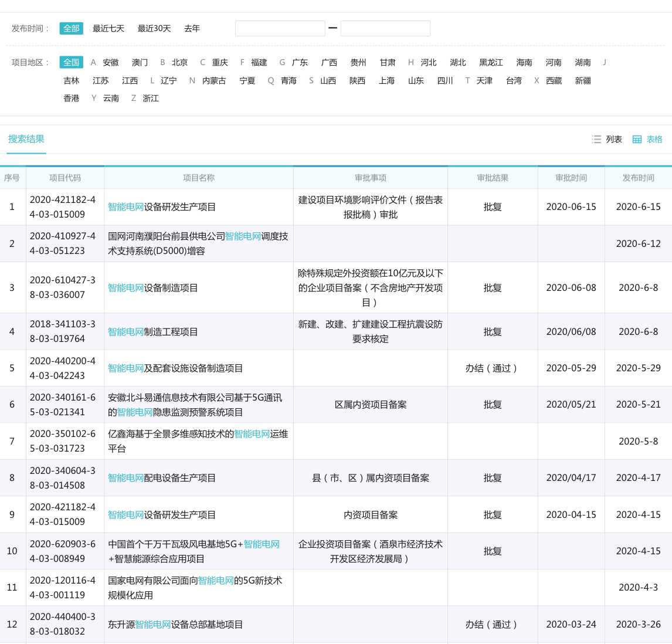Filter region by 香港
This screenshot has width=672, height=644.
point(71,98)
